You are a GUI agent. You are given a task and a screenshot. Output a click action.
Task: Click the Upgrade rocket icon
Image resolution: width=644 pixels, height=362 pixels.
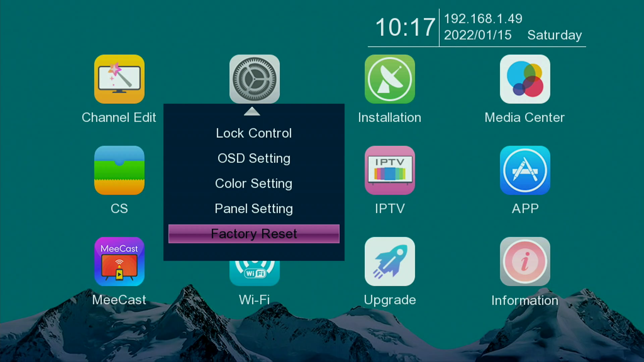pos(389,261)
